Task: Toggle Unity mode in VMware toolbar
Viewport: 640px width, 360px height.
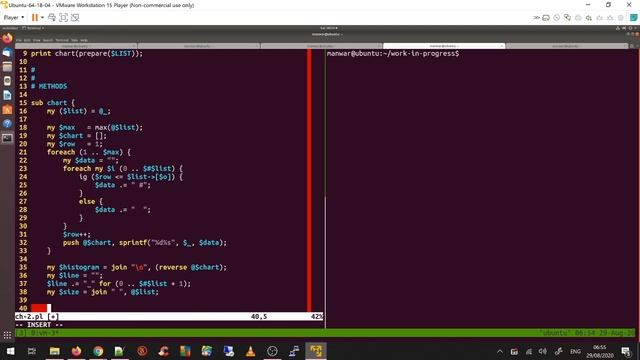Action: (75, 18)
